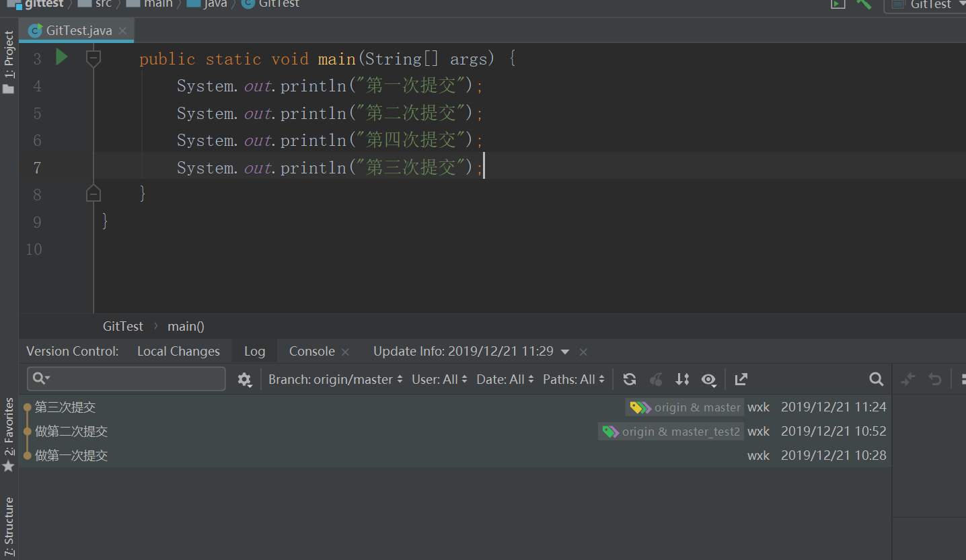Switch to the Console tab

(311, 351)
